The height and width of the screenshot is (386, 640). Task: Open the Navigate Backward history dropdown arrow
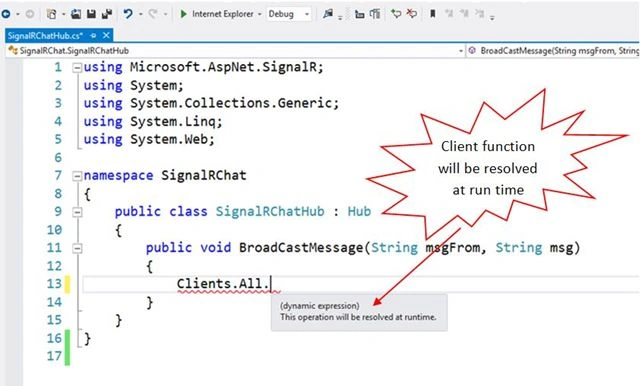[x=18, y=14]
